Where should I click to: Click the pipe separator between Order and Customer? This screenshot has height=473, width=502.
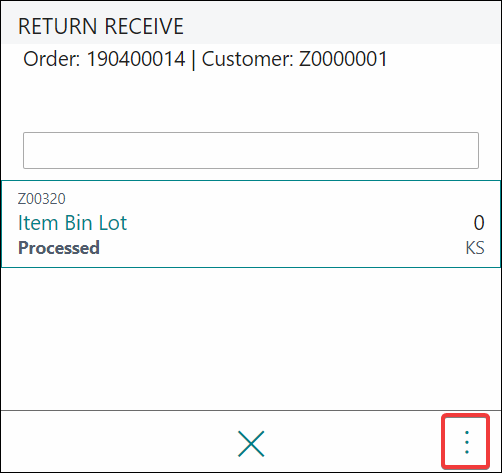point(193,60)
